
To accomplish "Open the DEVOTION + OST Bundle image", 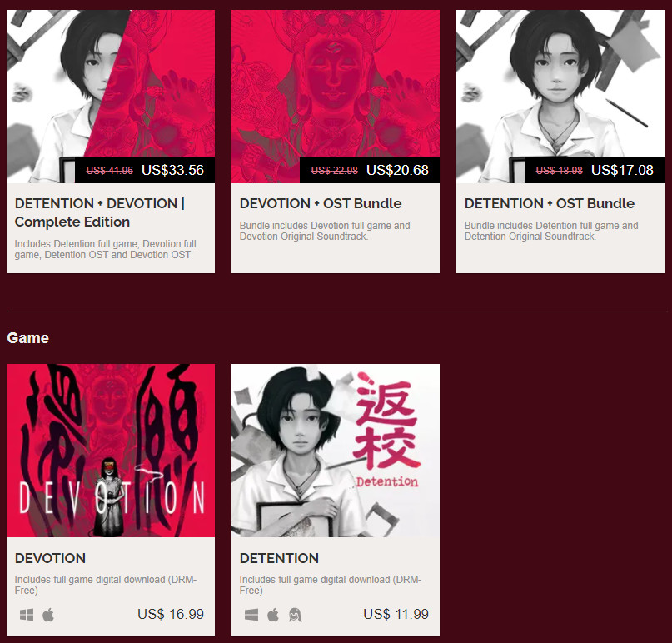I will pyautogui.click(x=336, y=97).
